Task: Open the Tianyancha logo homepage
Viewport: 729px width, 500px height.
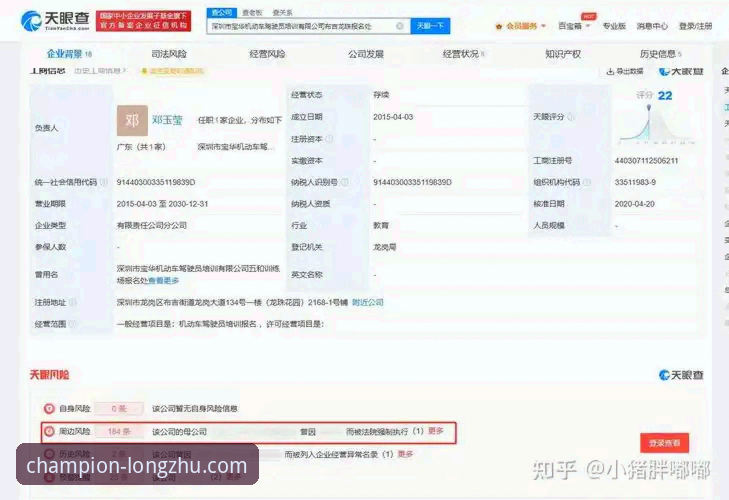Action: (55, 20)
